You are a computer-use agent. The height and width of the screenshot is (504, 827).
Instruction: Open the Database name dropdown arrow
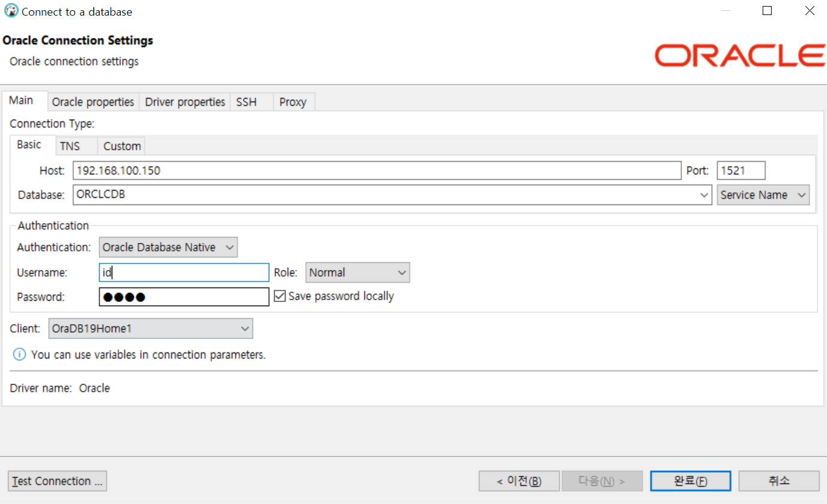click(704, 195)
